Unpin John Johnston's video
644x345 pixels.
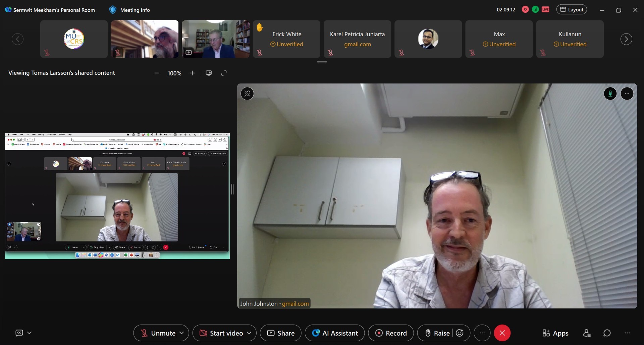pos(247,94)
